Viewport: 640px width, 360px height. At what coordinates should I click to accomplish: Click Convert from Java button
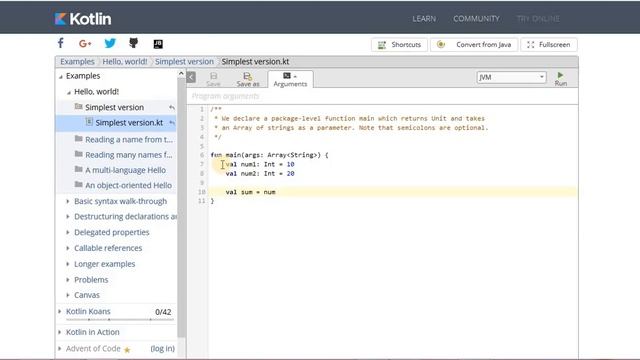474,44
